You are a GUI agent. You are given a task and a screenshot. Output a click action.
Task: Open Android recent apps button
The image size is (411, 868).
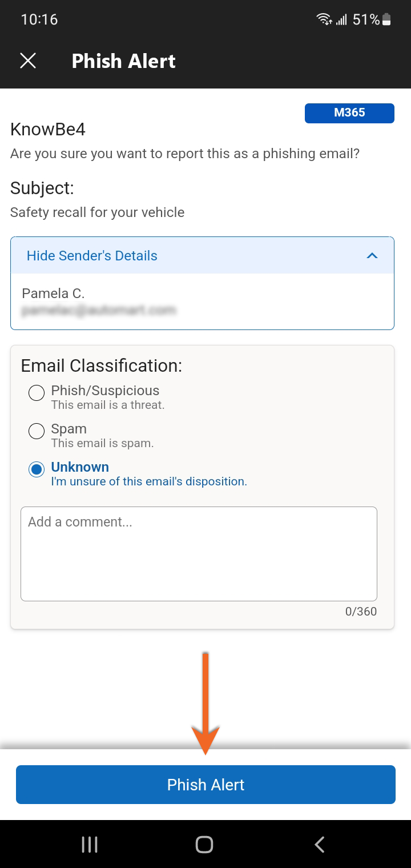coord(90,845)
